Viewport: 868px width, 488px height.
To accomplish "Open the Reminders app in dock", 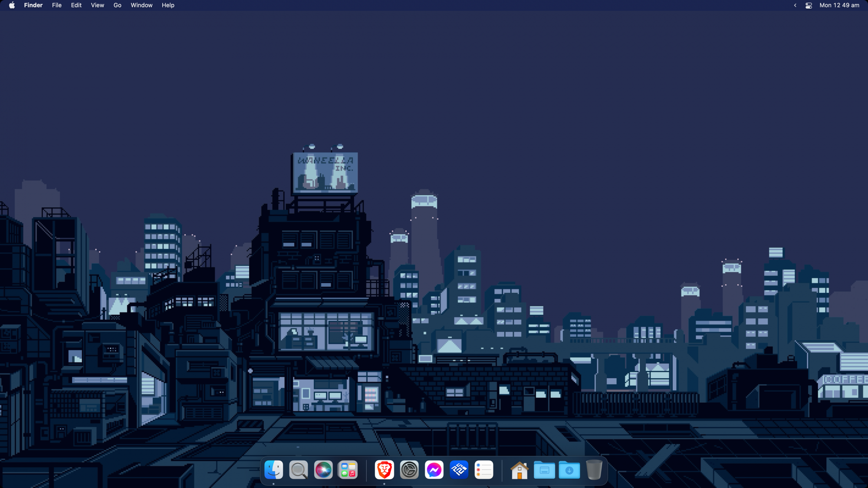I will click(x=484, y=470).
